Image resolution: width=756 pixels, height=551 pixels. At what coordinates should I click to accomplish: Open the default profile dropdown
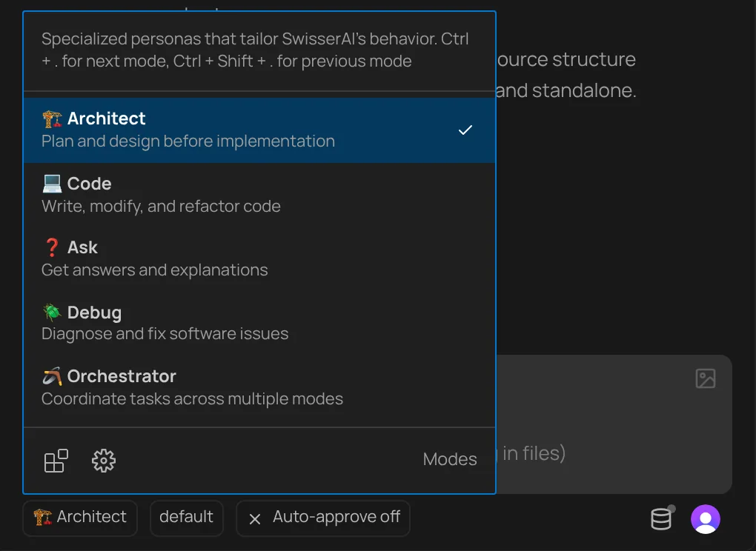[187, 518]
